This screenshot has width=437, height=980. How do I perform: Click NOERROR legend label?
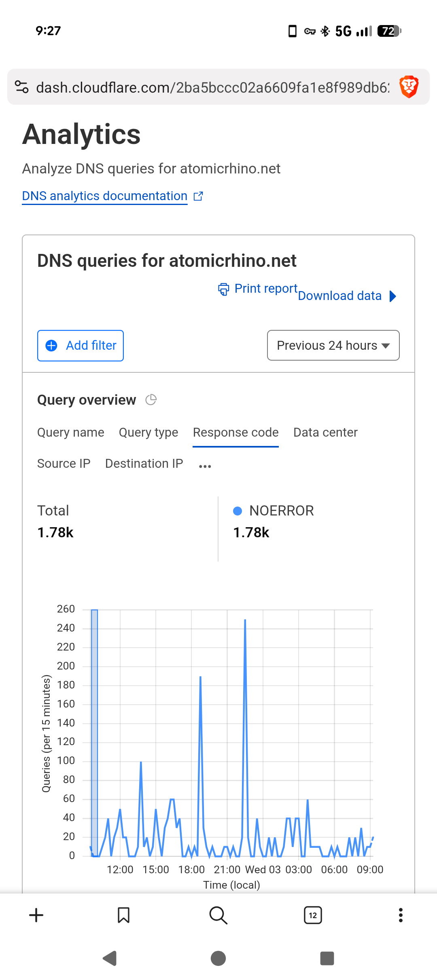click(282, 511)
